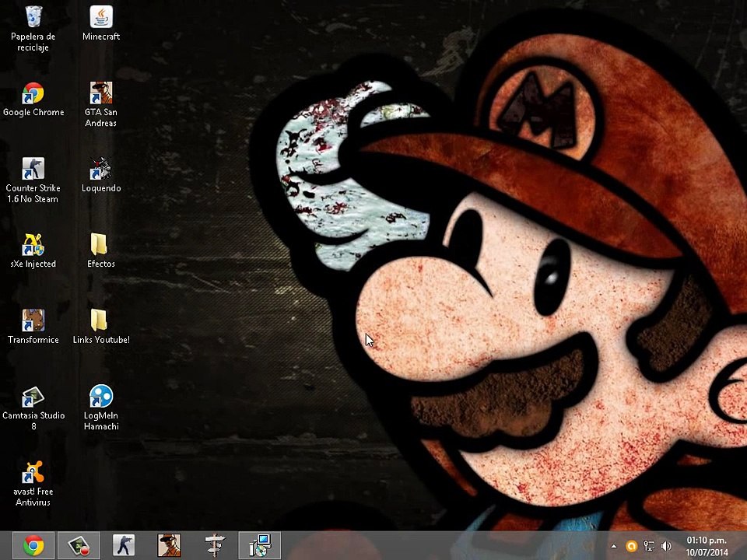
Task: Select the avast! Free Antivirus shortcut
Action: tap(33, 483)
